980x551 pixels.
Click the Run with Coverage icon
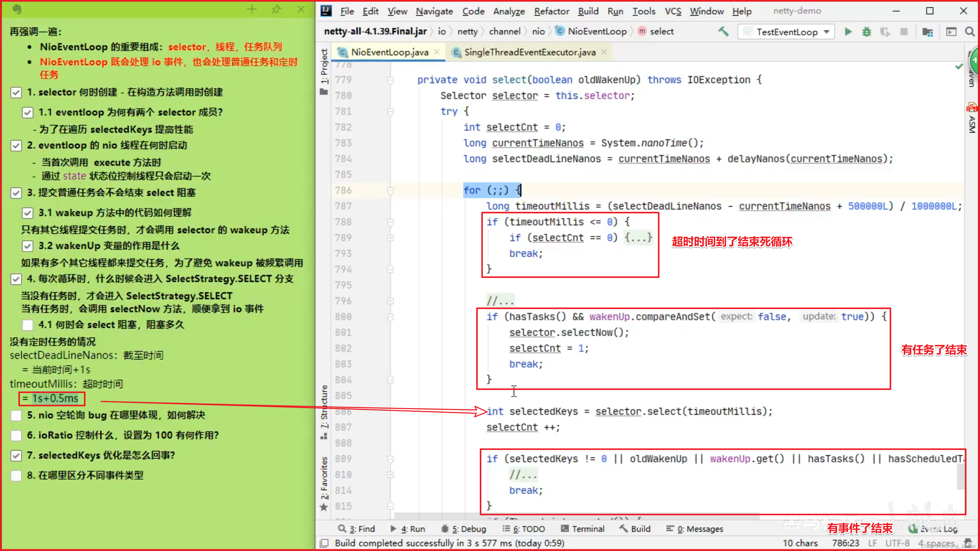pos(885,32)
